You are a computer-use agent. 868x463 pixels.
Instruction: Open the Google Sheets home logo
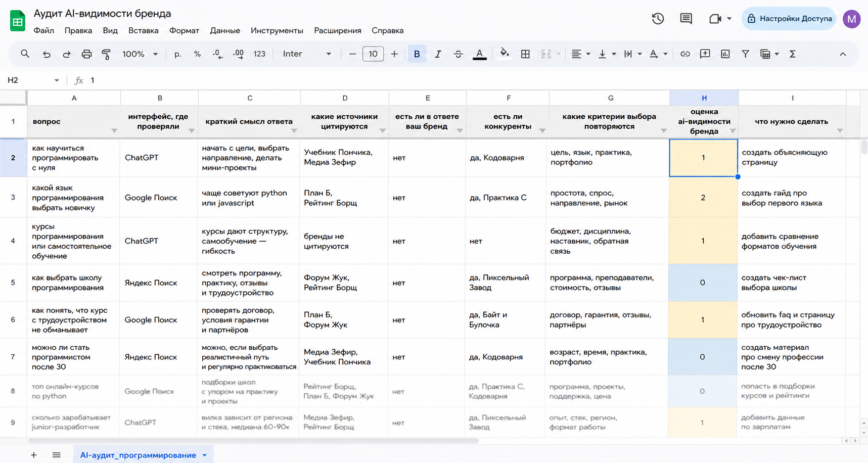click(x=18, y=21)
